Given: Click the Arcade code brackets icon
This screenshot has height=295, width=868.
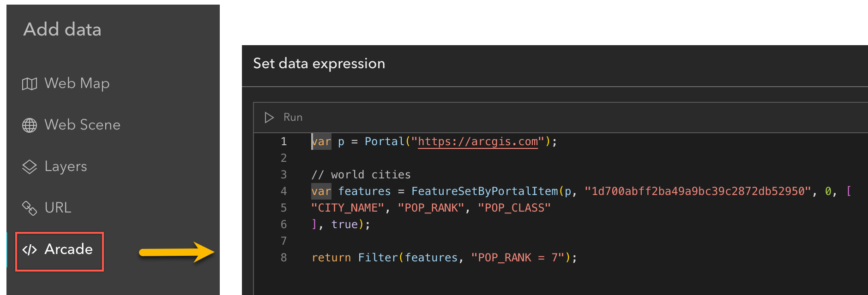Looking at the screenshot, I should (x=30, y=250).
